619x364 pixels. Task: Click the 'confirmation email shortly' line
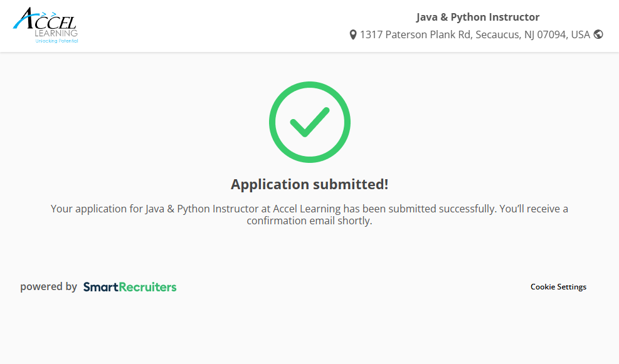click(x=310, y=221)
